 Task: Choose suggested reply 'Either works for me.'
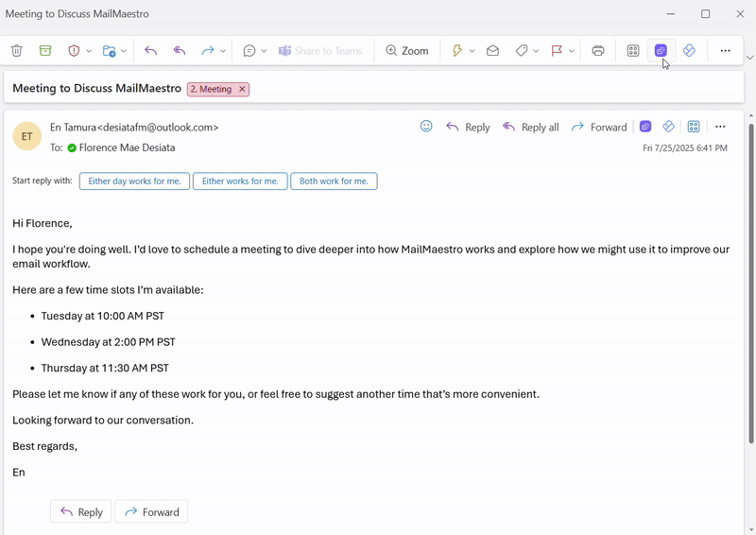(240, 181)
